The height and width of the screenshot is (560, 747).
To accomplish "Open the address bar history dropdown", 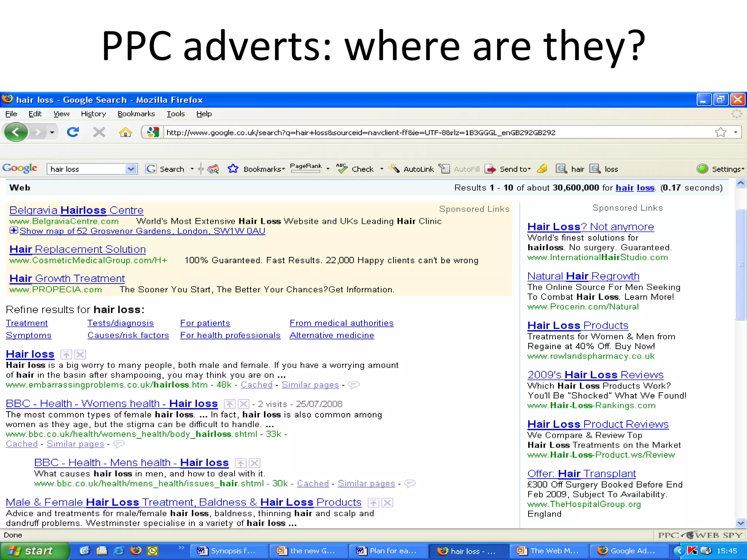I will (x=736, y=132).
